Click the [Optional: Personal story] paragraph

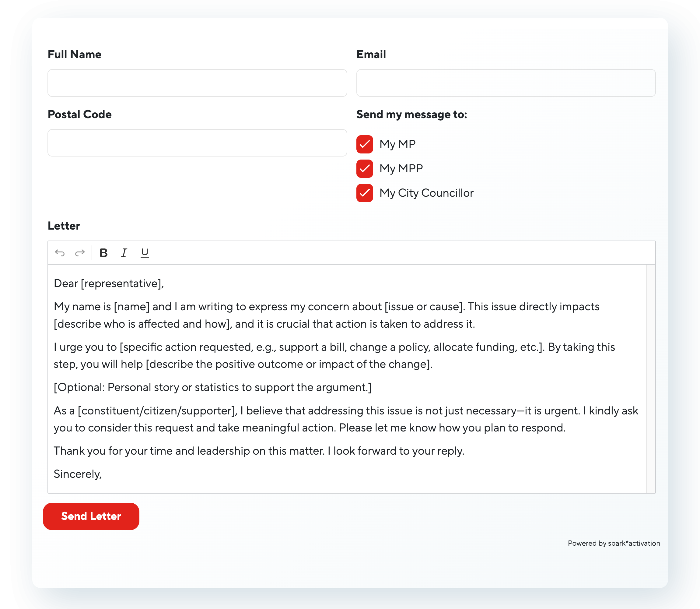[212, 387]
